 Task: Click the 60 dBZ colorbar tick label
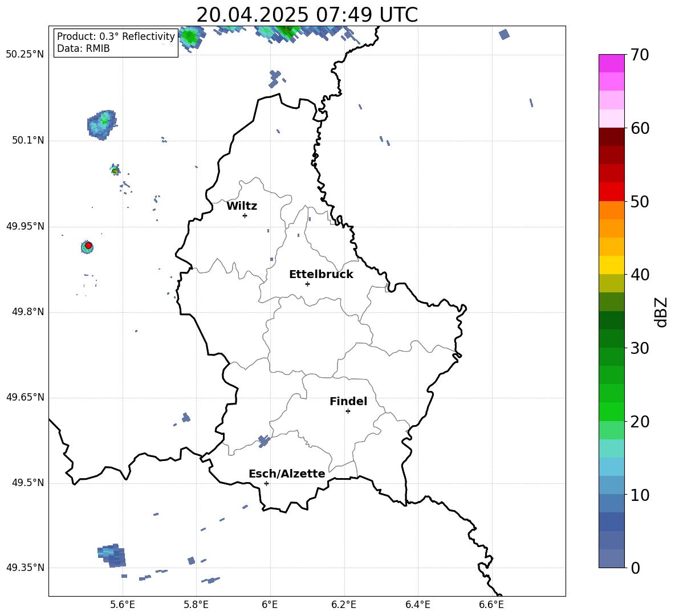pyautogui.click(x=640, y=128)
